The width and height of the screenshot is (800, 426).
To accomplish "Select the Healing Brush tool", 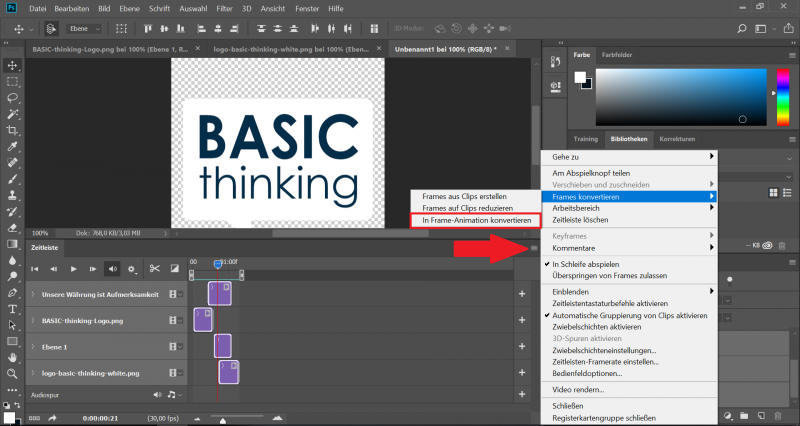I will pyautogui.click(x=12, y=163).
